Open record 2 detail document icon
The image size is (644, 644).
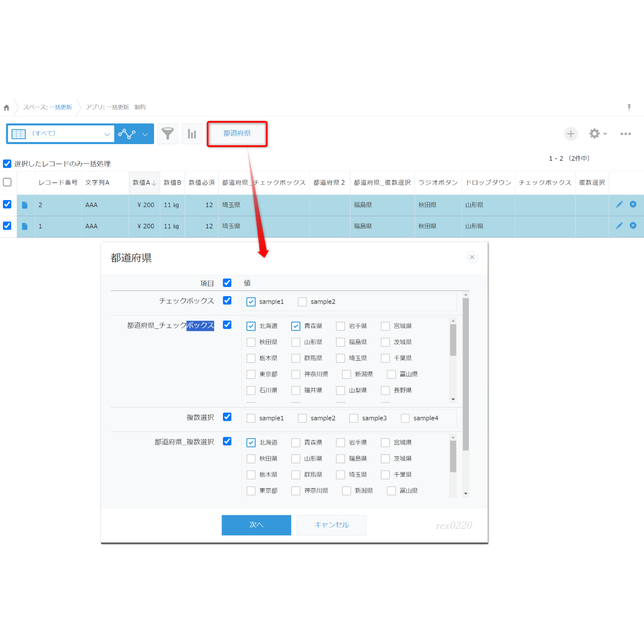25,205
